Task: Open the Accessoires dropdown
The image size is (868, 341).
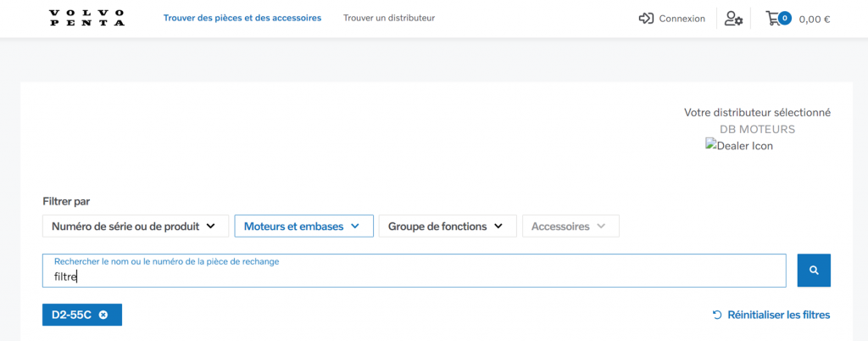Action: 570,226
